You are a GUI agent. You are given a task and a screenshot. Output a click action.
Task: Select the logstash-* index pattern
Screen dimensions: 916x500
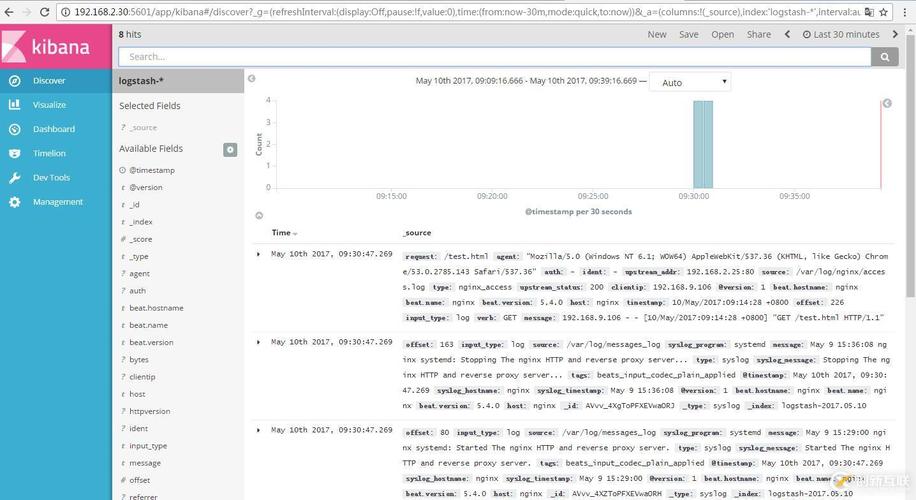coord(141,81)
